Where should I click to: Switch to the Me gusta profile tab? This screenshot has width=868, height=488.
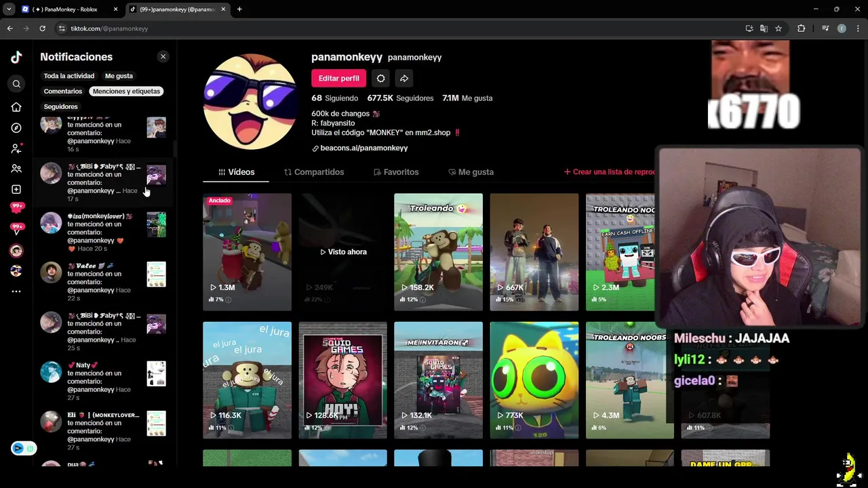coord(471,172)
